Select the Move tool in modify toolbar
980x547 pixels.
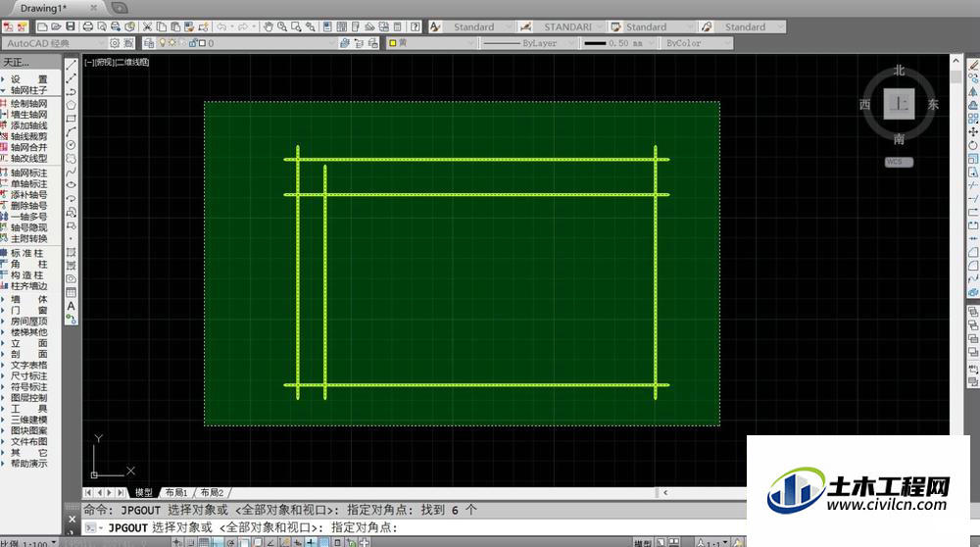pyautogui.click(x=973, y=132)
